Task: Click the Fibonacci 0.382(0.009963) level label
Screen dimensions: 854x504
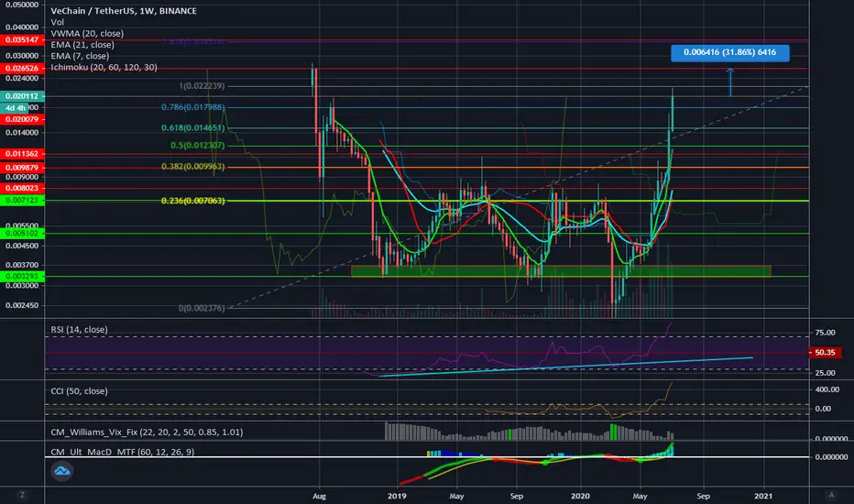Action: [x=192, y=167]
